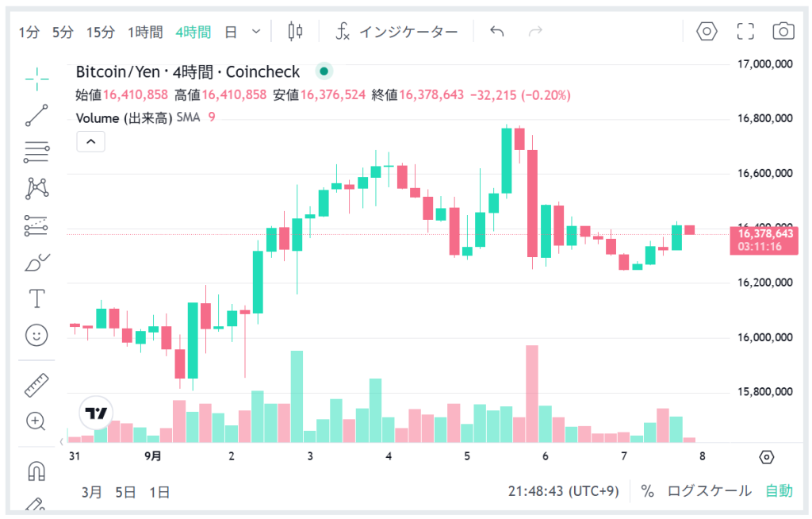Expand the timeframe interval dropdown chevron
The height and width of the screenshot is (519, 812).
[x=256, y=32]
